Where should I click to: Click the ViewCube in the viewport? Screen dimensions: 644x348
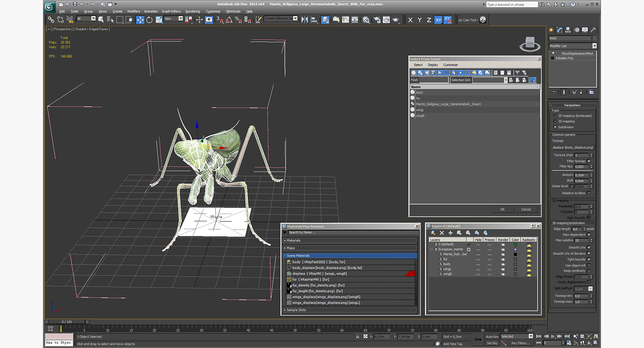coord(530,43)
